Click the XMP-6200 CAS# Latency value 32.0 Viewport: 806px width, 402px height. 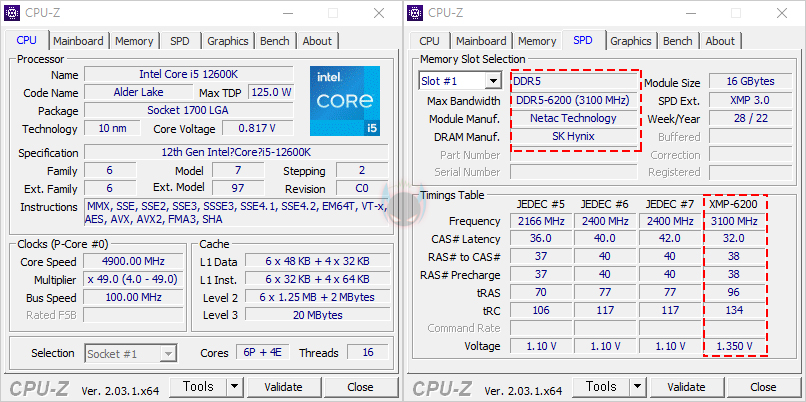pos(734,239)
